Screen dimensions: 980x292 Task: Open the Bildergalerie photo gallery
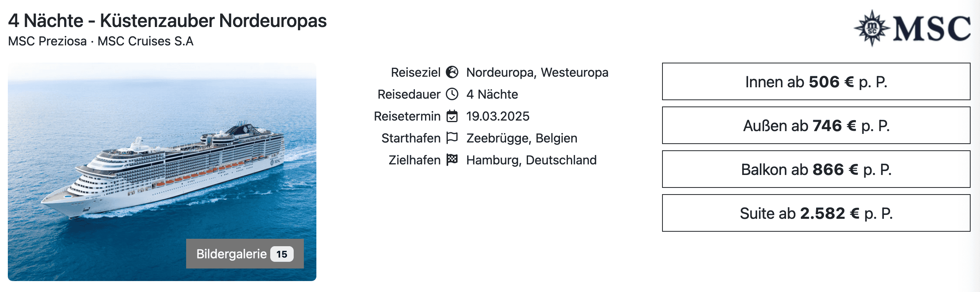point(232,254)
